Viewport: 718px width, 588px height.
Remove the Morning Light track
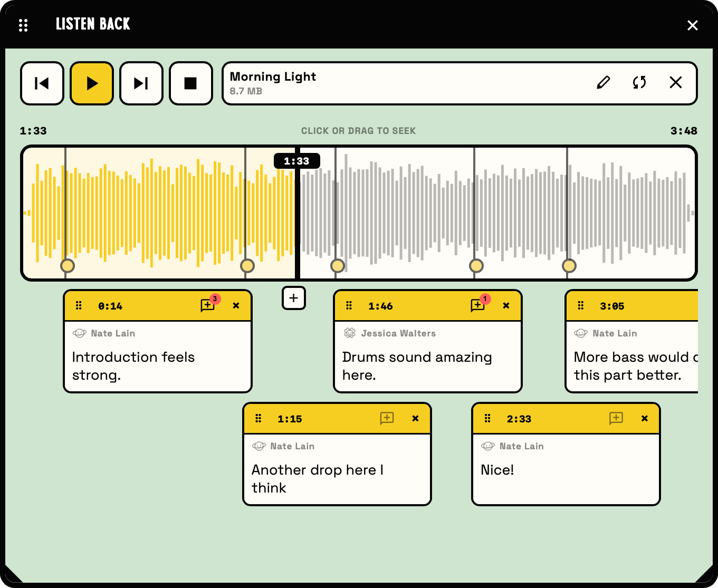tap(676, 83)
